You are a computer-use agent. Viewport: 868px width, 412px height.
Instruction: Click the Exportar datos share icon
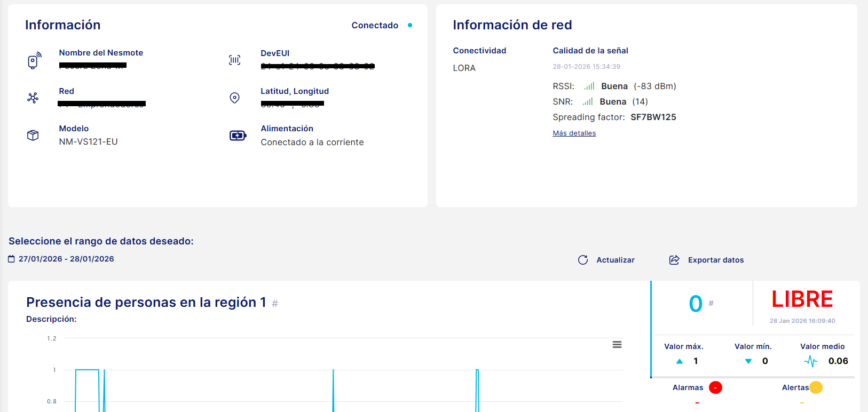(674, 260)
